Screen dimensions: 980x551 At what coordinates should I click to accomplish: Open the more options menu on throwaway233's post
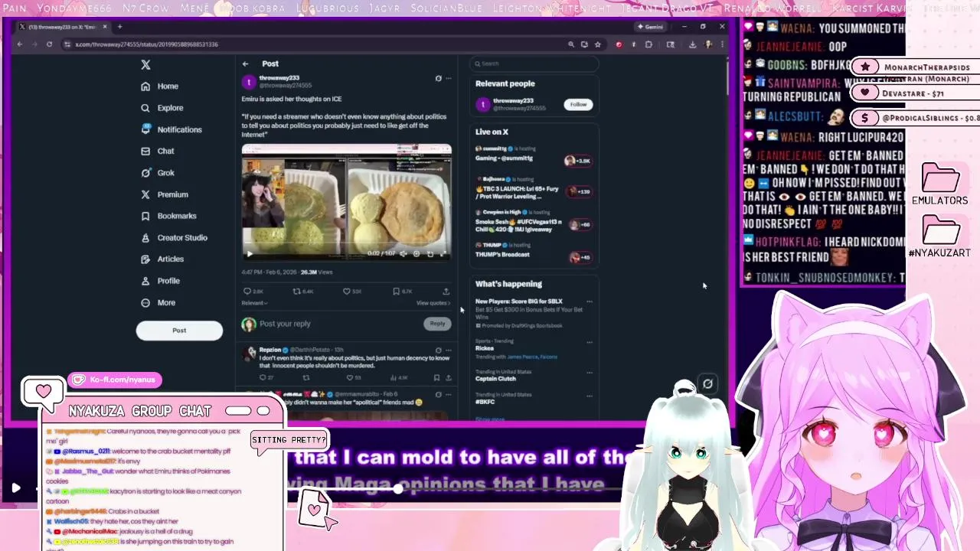[x=449, y=79]
